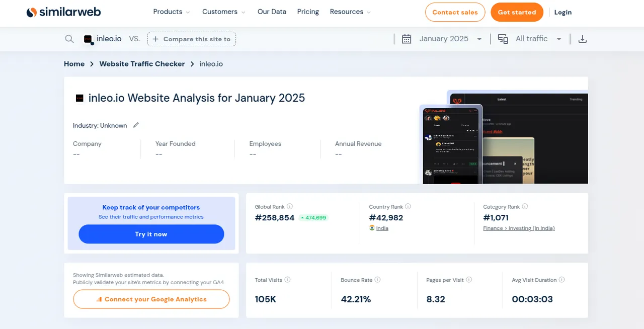The height and width of the screenshot is (329, 644).
Task: Click the calendar icon beside January 2025
Action: [407, 39]
